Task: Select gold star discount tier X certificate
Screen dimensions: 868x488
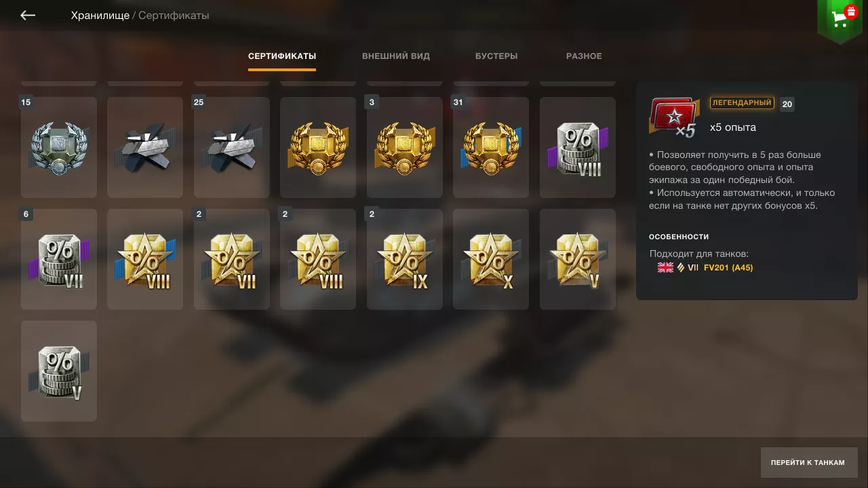Action: [x=491, y=259]
